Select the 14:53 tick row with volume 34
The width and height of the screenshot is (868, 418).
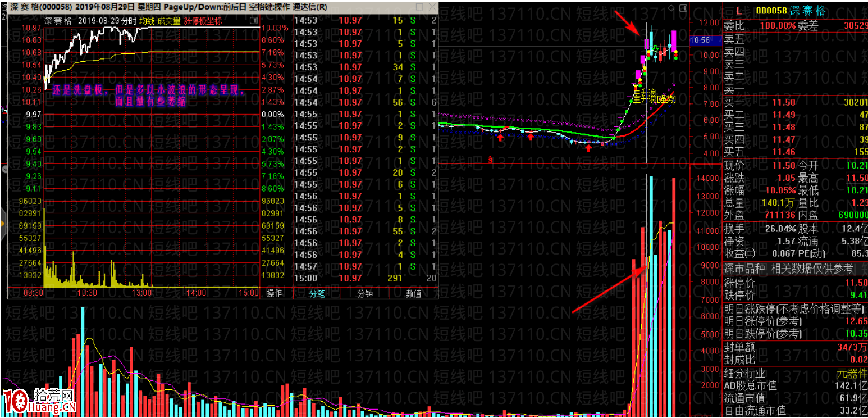[x=365, y=67]
